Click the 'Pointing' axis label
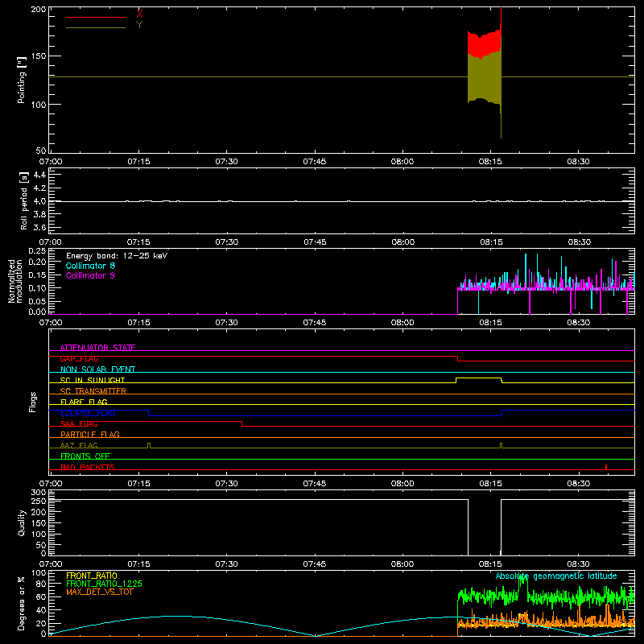 [22, 80]
